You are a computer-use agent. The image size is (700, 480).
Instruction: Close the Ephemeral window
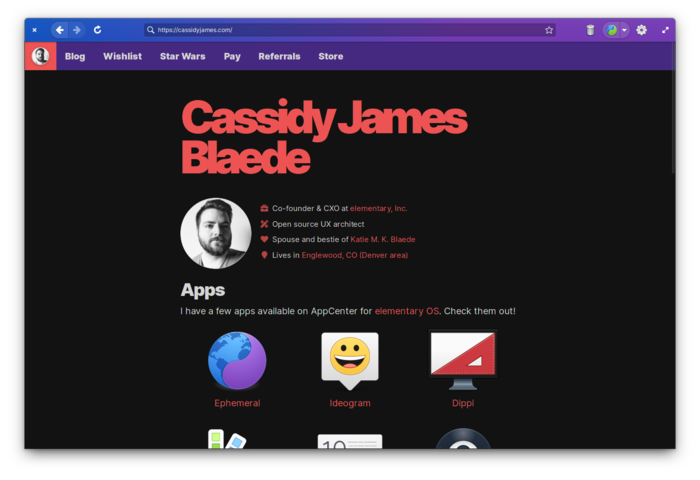point(34,30)
